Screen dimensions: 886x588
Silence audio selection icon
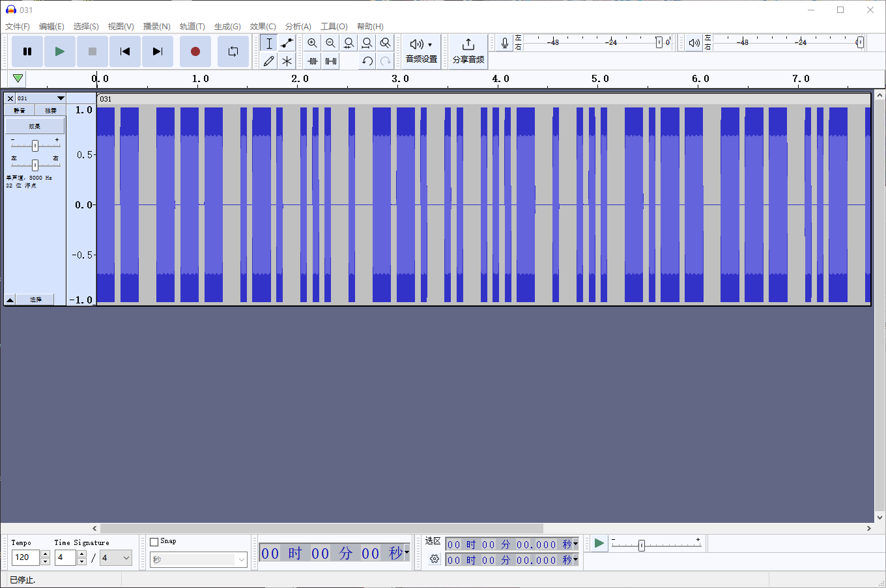tap(331, 61)
